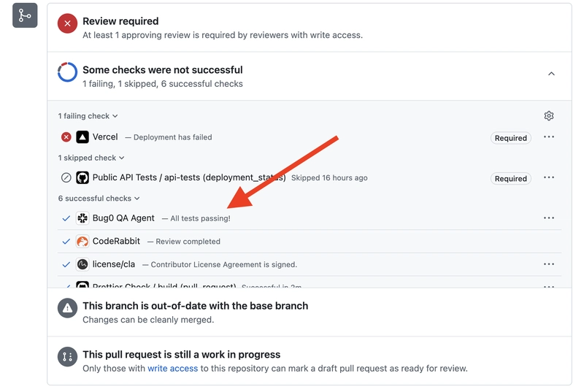This screenshot has width=584, height=392.
Task: Click the git merge icon at top left
Action: click(x=25, y=15)
